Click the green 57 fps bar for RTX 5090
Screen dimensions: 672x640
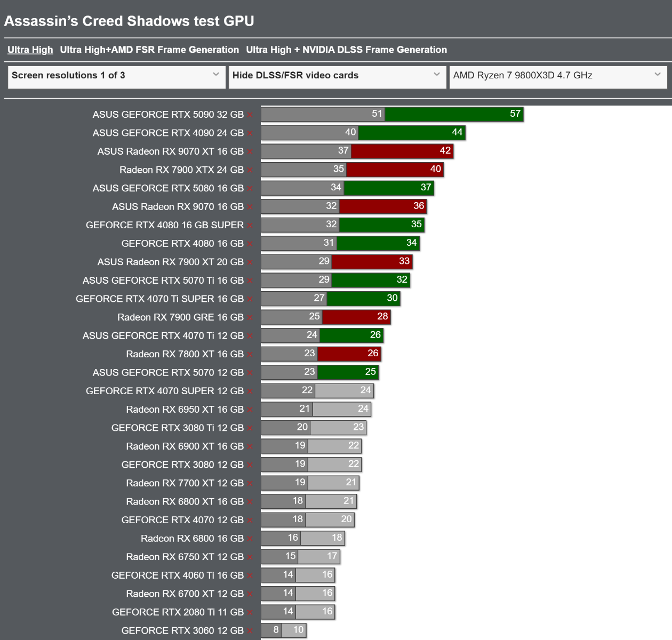pos(454,114)
